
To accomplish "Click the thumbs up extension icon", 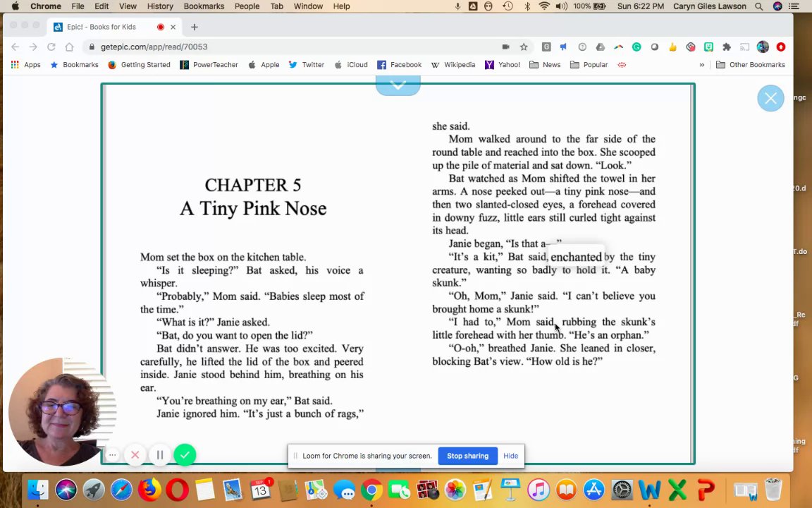I will (x=672, y=47).
